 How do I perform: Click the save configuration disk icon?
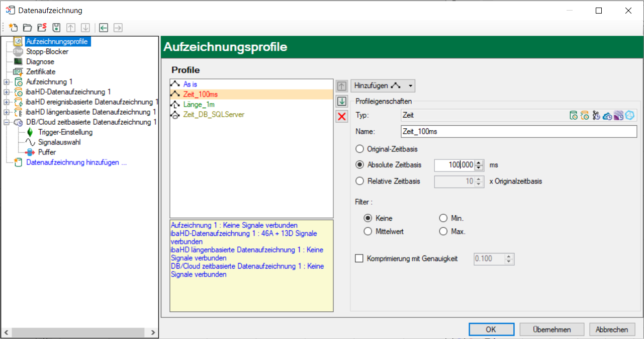[x=57, y=28]
